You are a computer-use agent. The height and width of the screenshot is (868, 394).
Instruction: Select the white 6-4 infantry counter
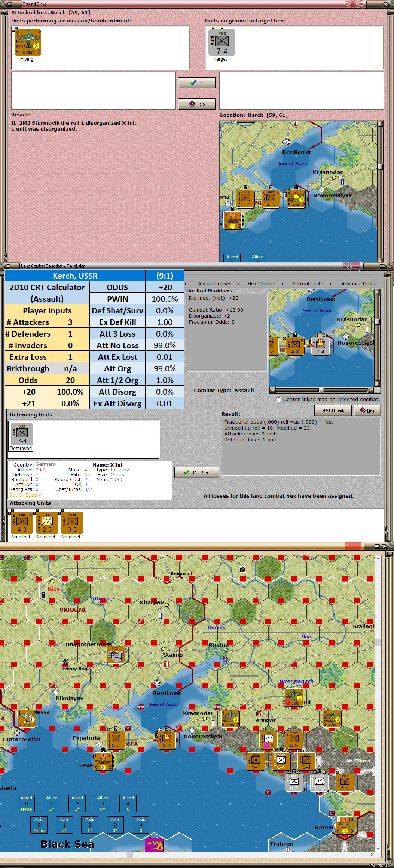pos(281,761)
